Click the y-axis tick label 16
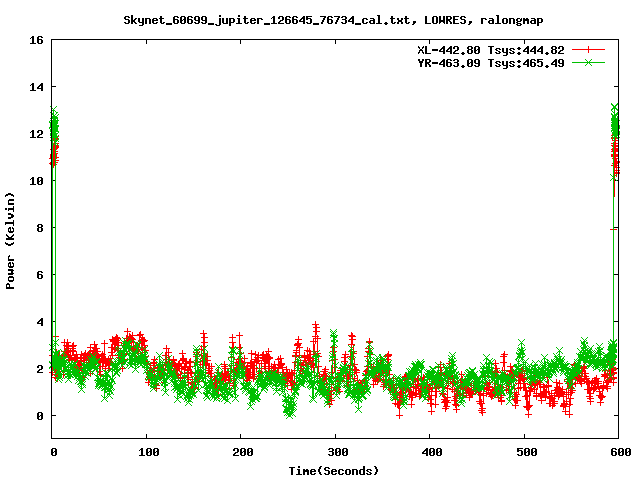The height and width of the screenshot is (480, 640). 36,40
